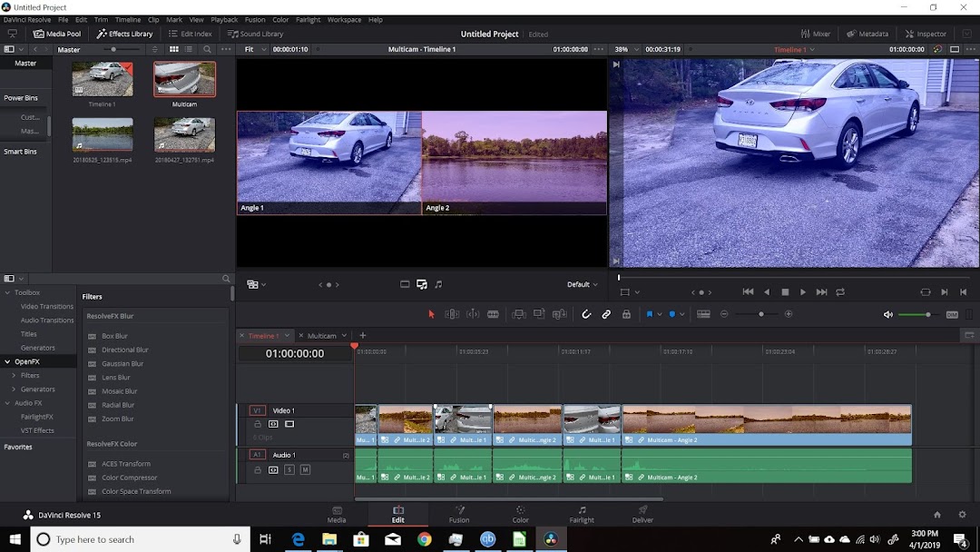980x552 pixels.
Task: Open the Inspector panel
Action: (926, 34)
